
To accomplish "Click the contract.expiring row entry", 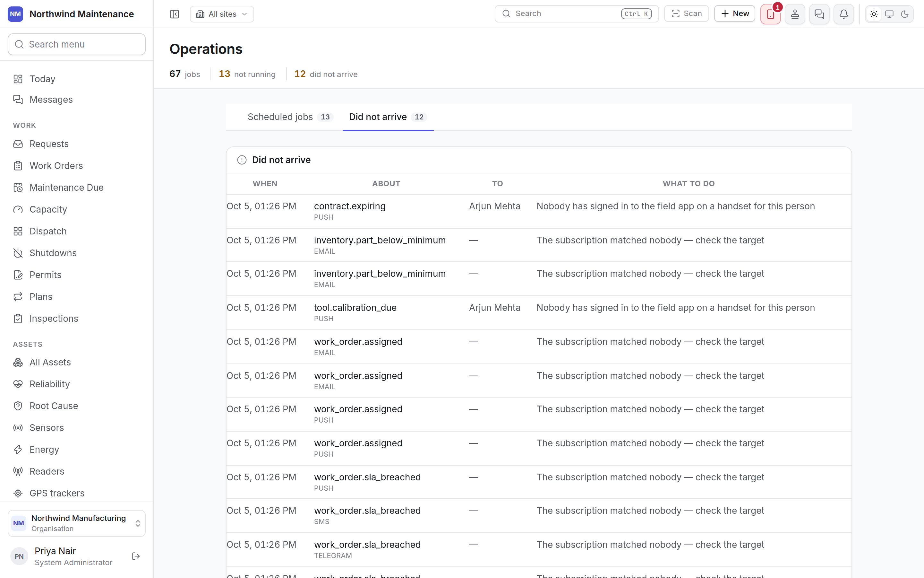I will click(x=539, y=211).
